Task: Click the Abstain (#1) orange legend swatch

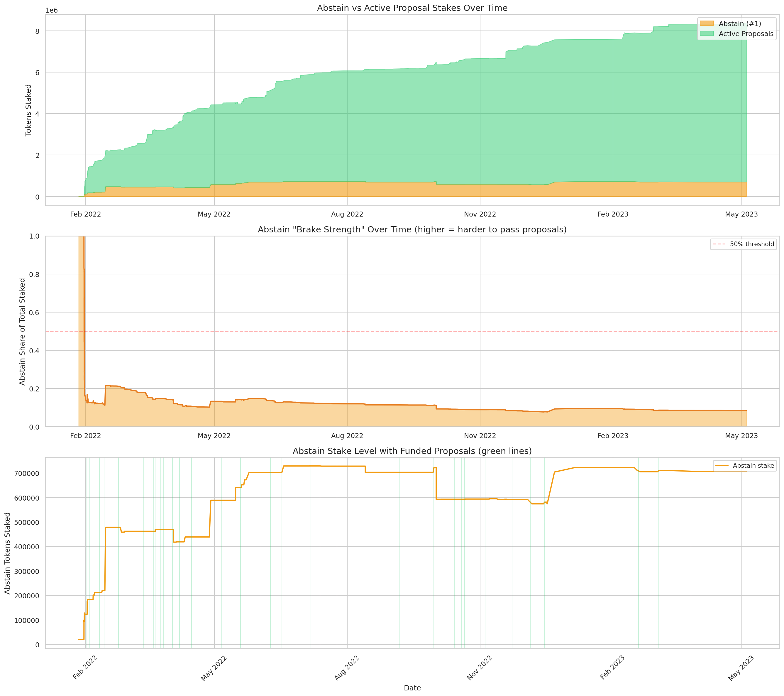Action: coord(707,23)
